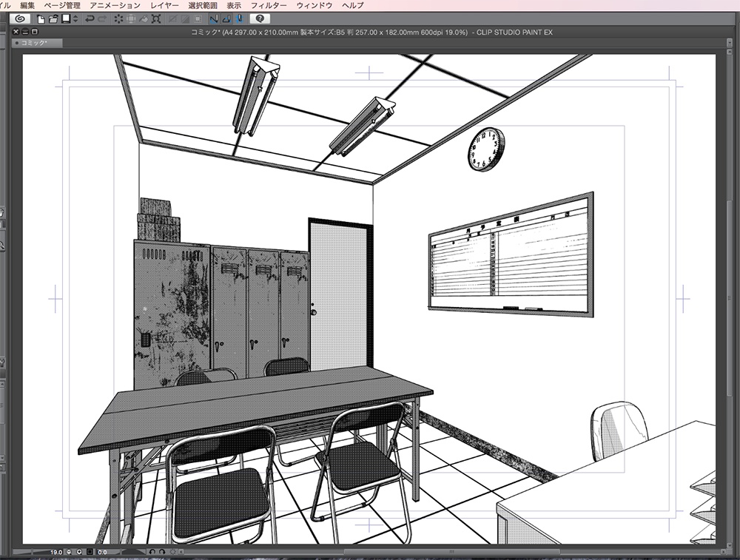Open the ページ管理 menu
The width and height of the screenshot is (740, 560).
(x=62, y=5)
